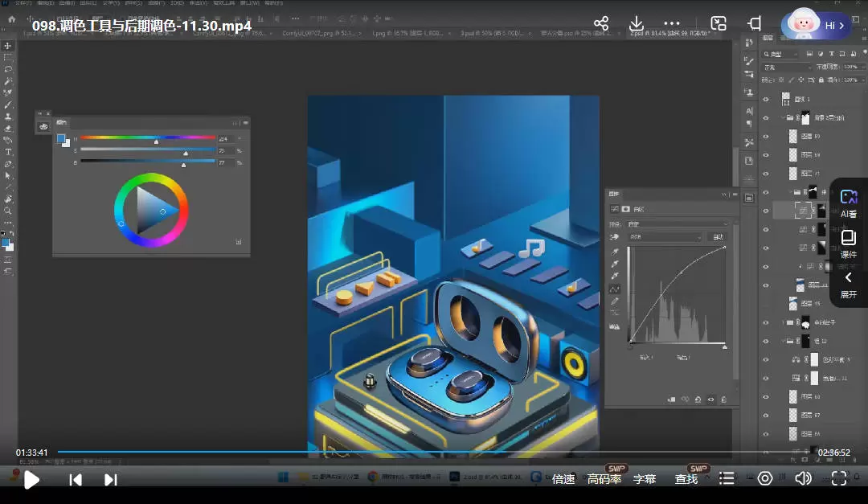Mute the video using the speaker icon
Screen dimensions: 868x504
coord(803,479)
